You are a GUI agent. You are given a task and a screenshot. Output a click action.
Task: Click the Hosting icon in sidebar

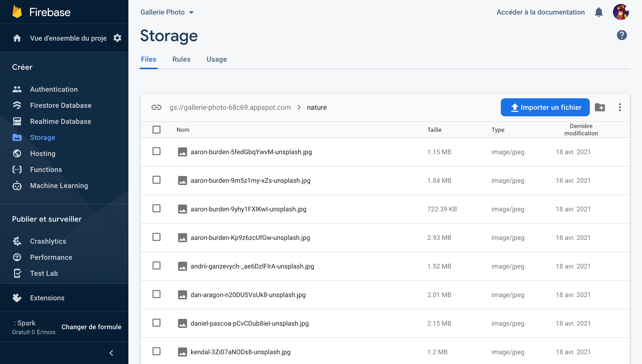(17, 153)
